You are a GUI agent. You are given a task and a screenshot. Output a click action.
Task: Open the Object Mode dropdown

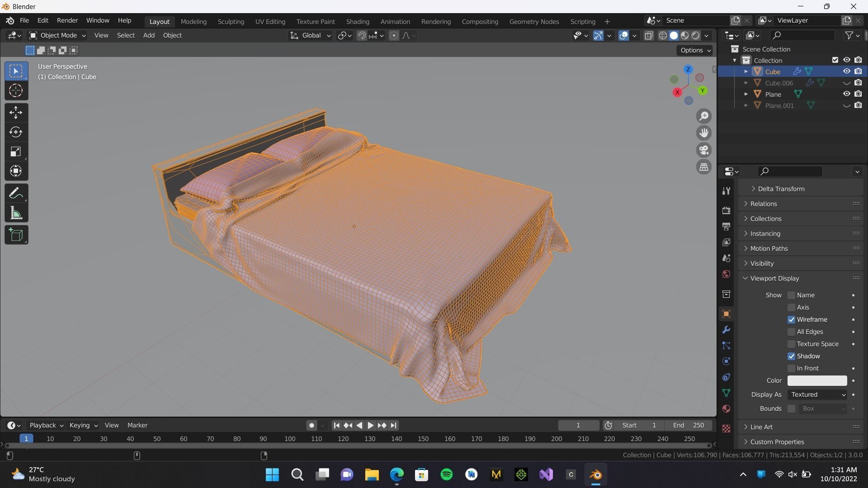(56, 35)
